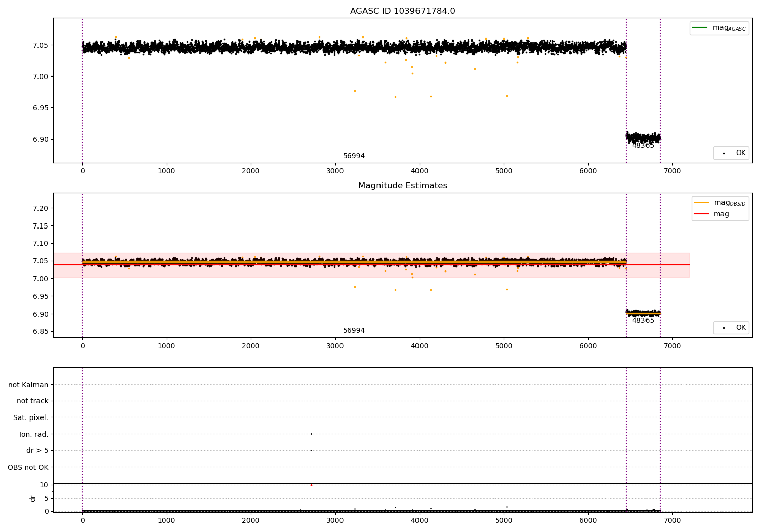Click x-axis tick "5000" under Magnitude Estimates plot
This screenshot has height=532, width=760.
[504, 346]
